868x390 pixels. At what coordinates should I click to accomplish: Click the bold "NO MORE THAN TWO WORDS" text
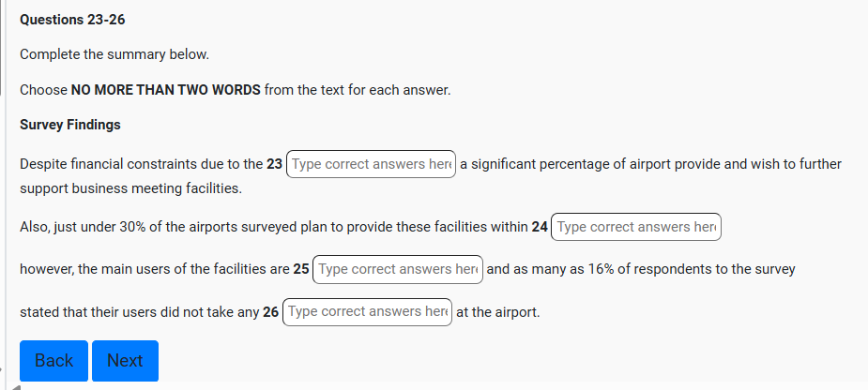click(x=165, y=91)
